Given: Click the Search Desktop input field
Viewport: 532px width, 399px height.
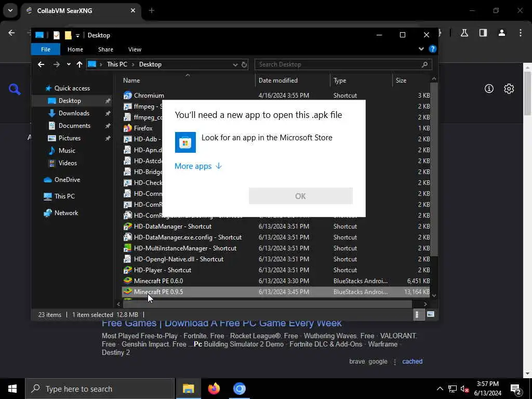Looking at the screenshot, I should tap(343, 64).
